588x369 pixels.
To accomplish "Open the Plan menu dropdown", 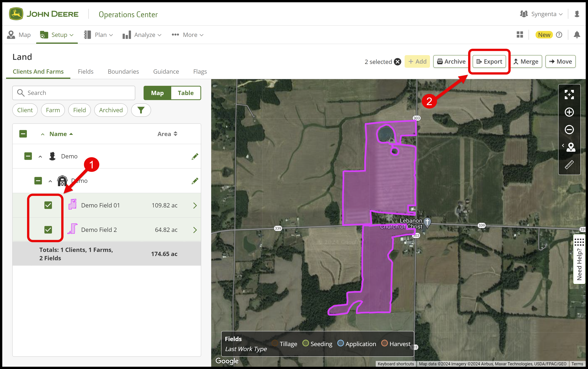I will [98, 35].
